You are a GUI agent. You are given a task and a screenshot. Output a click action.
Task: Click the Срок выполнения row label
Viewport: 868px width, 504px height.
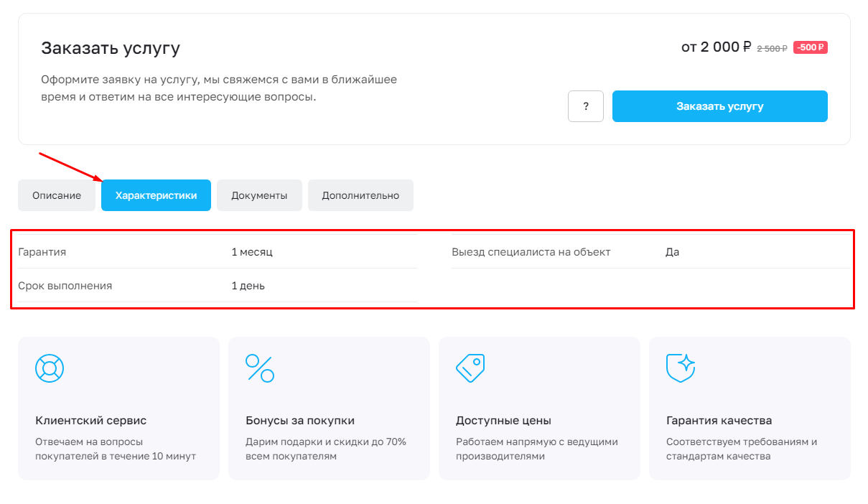(65, 286)
